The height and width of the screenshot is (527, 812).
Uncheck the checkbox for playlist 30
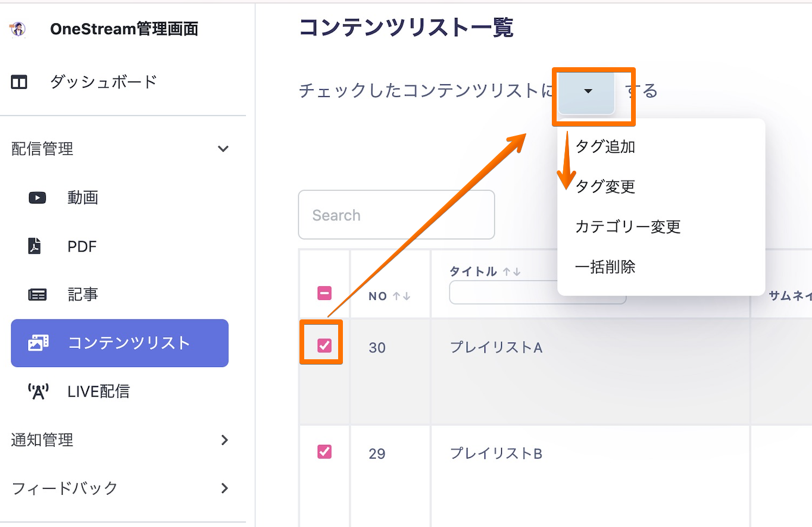(x=324, y=345)
